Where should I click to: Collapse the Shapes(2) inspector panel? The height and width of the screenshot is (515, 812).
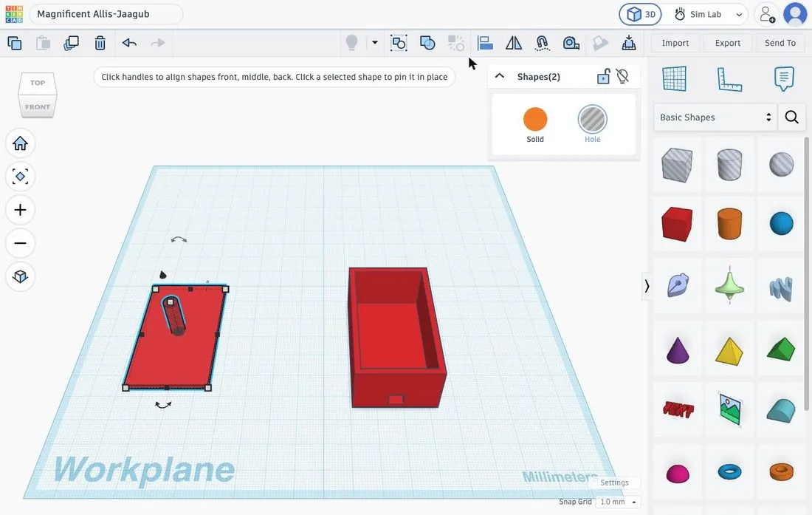499,76
